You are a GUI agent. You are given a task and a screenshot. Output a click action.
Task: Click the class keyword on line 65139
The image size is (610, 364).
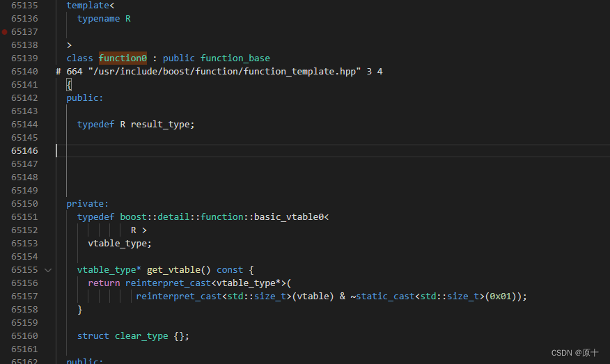[79, 58]
